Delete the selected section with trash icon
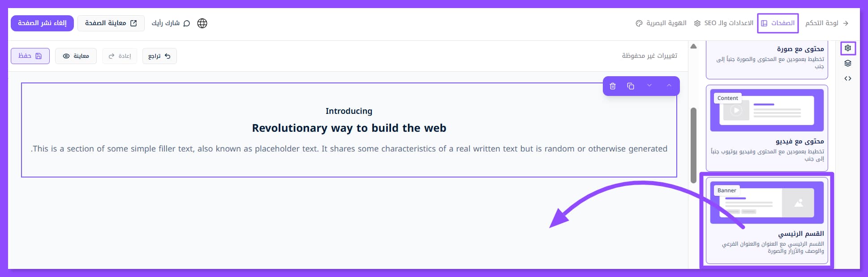Viewport: 868px width, 277px height. [613, 86]
